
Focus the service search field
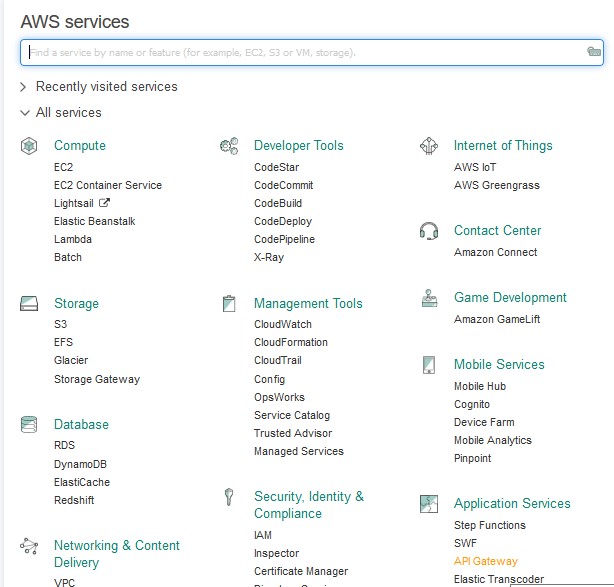[312, 52]
